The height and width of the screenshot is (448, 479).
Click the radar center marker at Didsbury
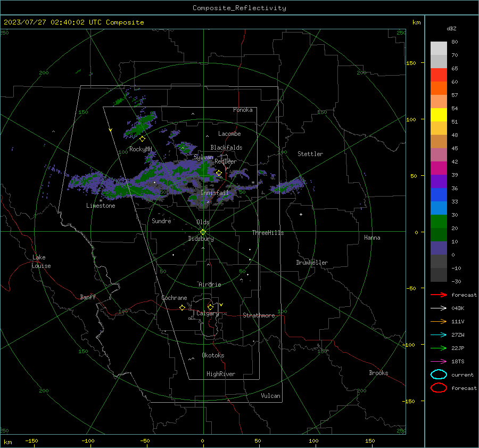(203, 232)
